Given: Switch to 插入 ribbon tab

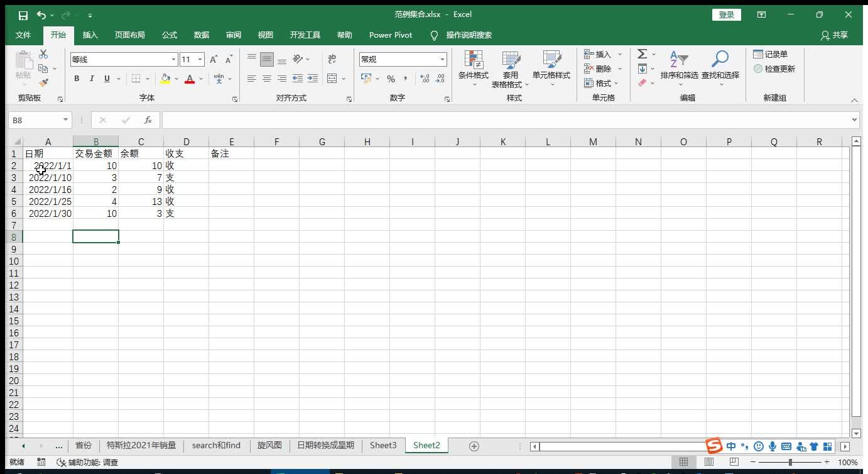Looking at the screenshot, I should [x=90, y=35].
